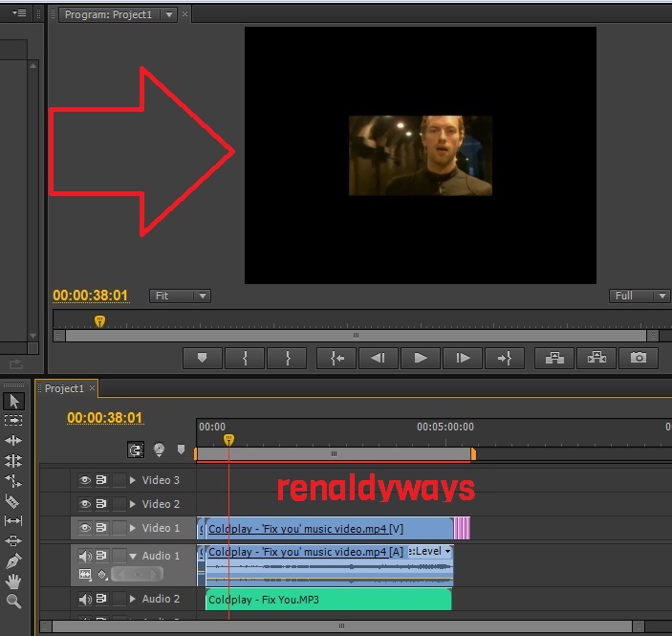Close the Project1 timeline tab

click(x=92, y=388)
